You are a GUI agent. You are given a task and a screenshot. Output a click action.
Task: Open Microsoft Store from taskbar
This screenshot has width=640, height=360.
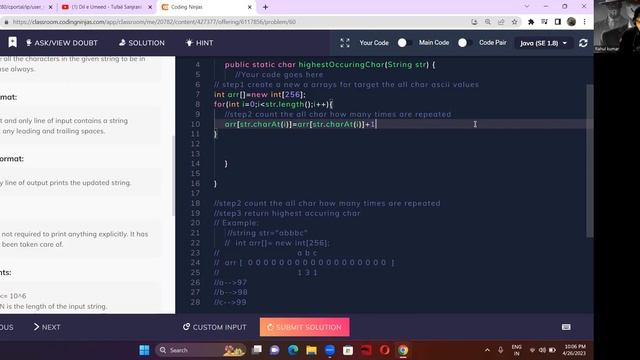pos(348,350)
